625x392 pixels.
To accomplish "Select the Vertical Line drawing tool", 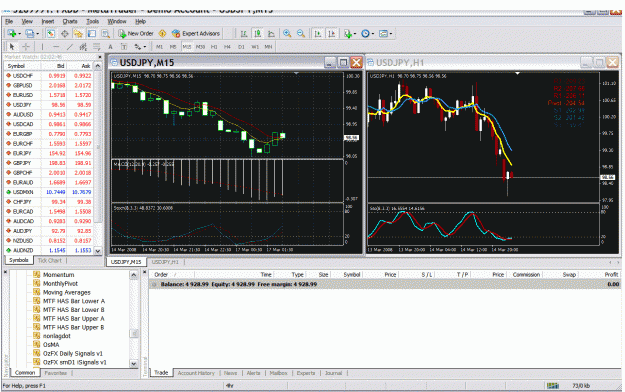I will 42,47.
